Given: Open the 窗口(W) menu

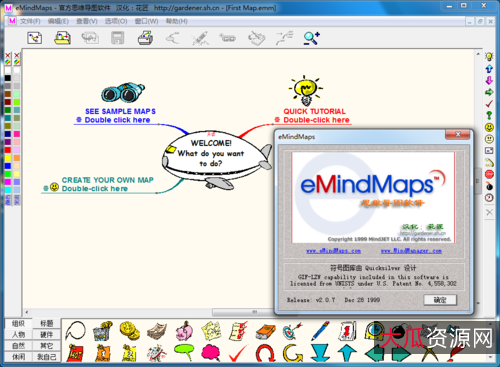Looking at the screenshot, I should point(146,21).
